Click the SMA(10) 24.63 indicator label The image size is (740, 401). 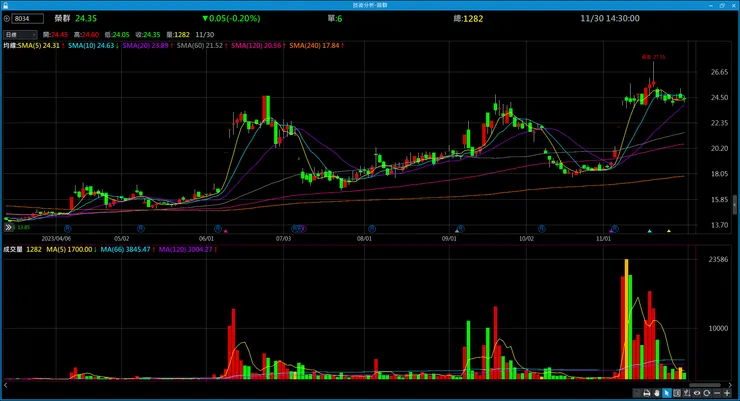pos(91,46)
